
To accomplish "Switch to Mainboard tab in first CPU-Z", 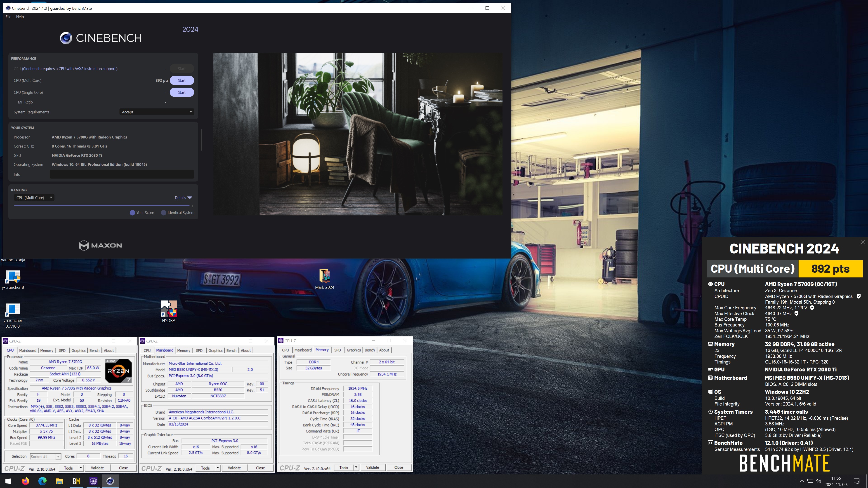I will (28, 350).
